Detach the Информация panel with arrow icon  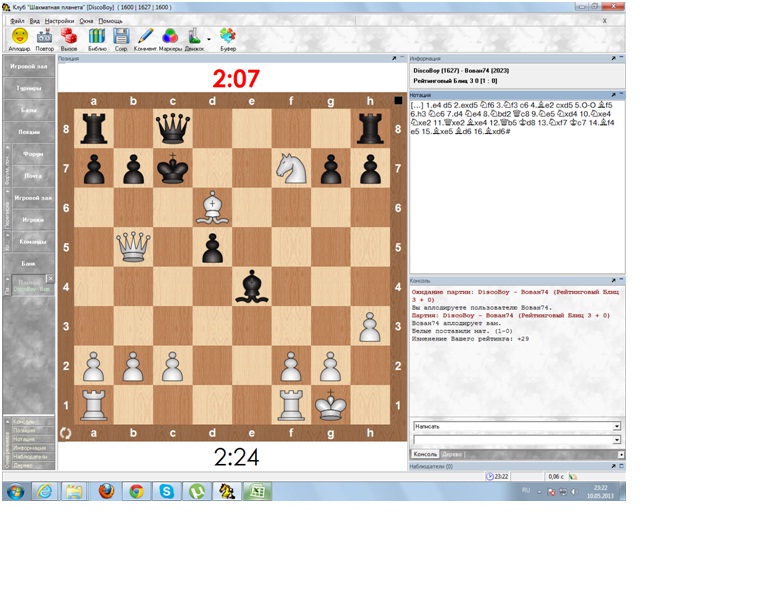tap(613, 58)
